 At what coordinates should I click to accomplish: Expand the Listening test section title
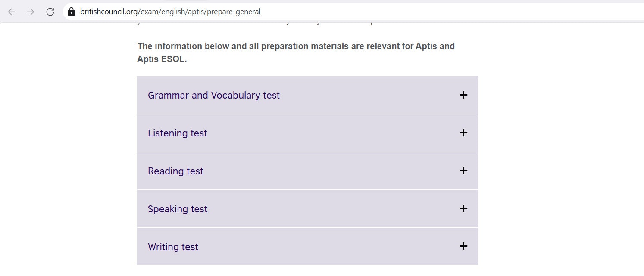[177, 133]
